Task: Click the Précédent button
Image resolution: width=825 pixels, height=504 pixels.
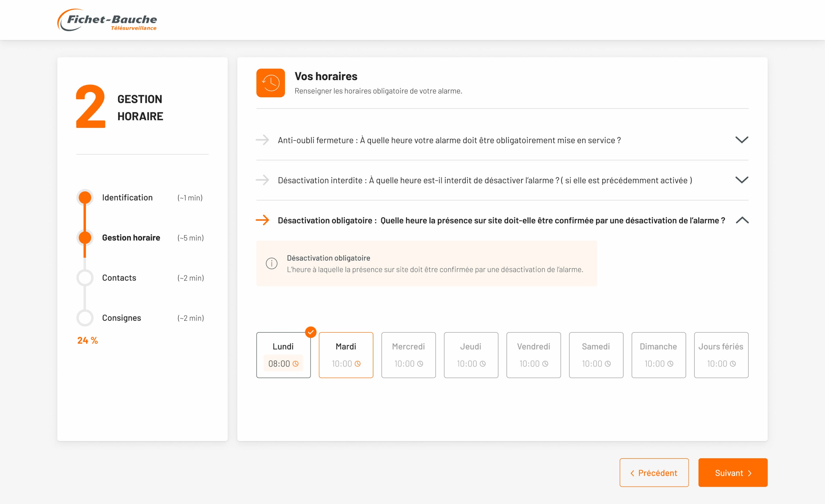Action: [654, 472]
